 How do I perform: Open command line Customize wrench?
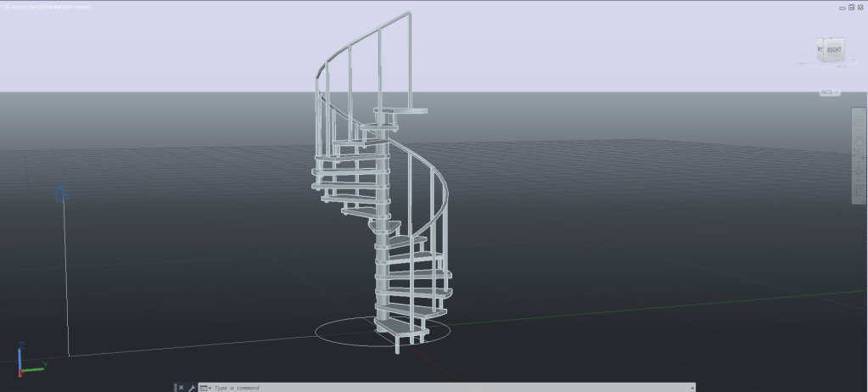coord(192,388)
